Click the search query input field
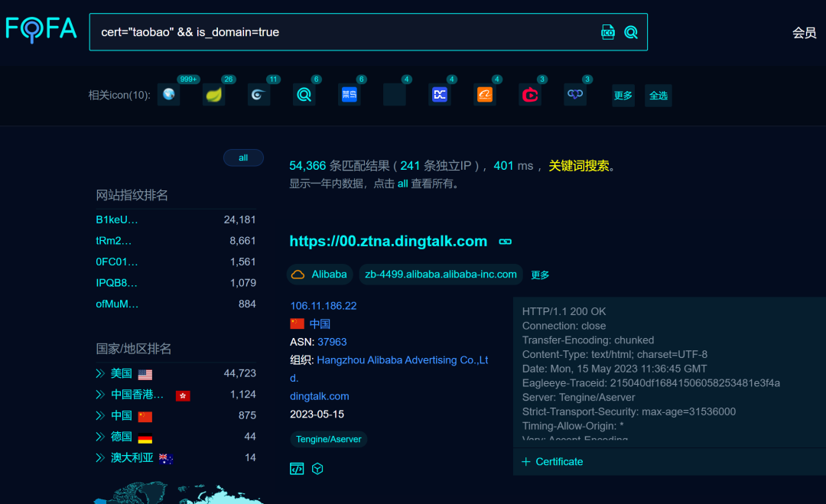This screenshot has width=826, height=504. pos(344,32)
